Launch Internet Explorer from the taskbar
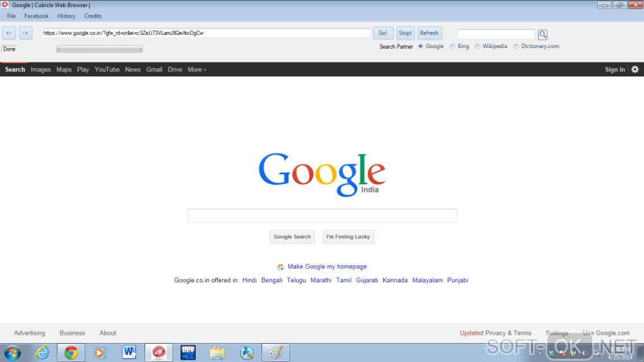The height and width of the screenshot is (362, 644). point(42,353)
